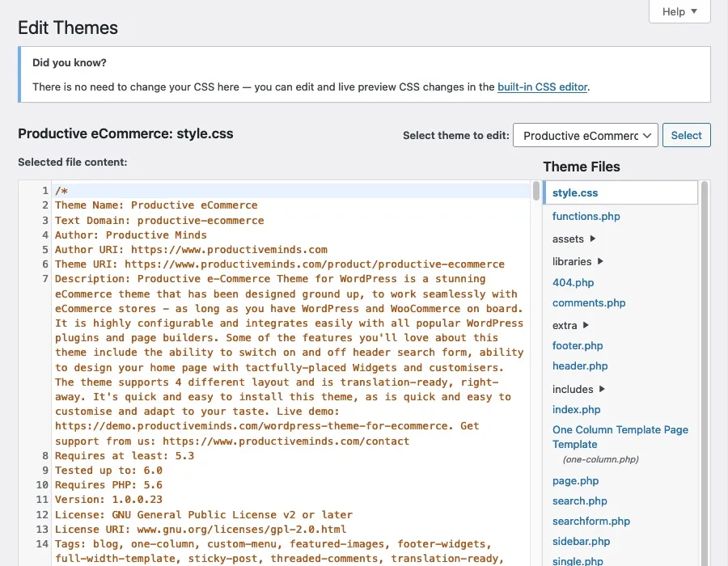
Task: Open searchform.php file
Action: pos(591,521)
